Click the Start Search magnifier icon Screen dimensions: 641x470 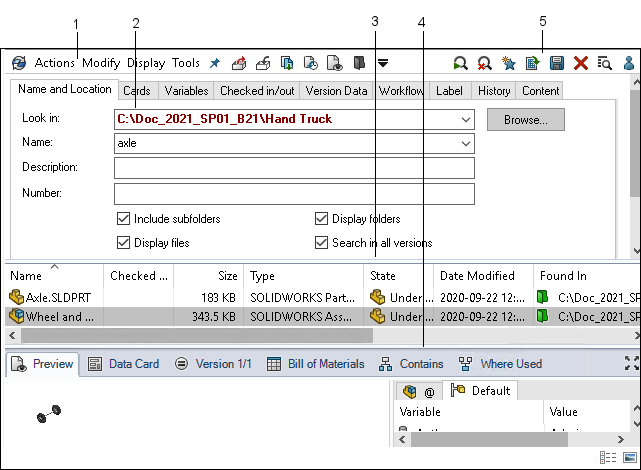click(460, 63)
